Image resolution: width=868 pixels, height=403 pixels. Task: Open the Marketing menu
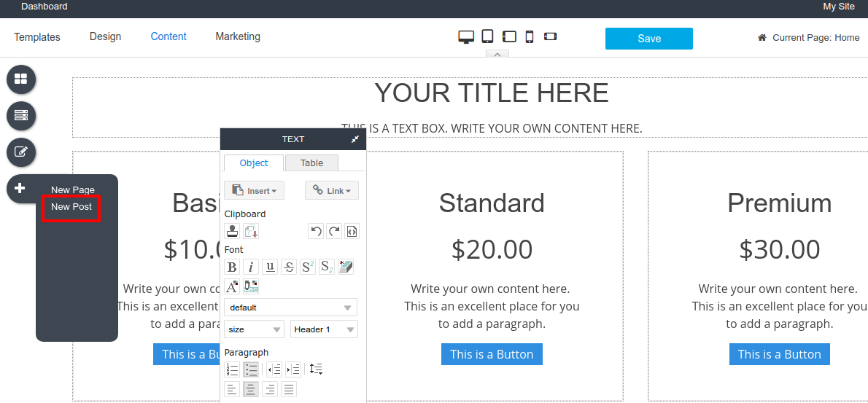click(238, 36)
